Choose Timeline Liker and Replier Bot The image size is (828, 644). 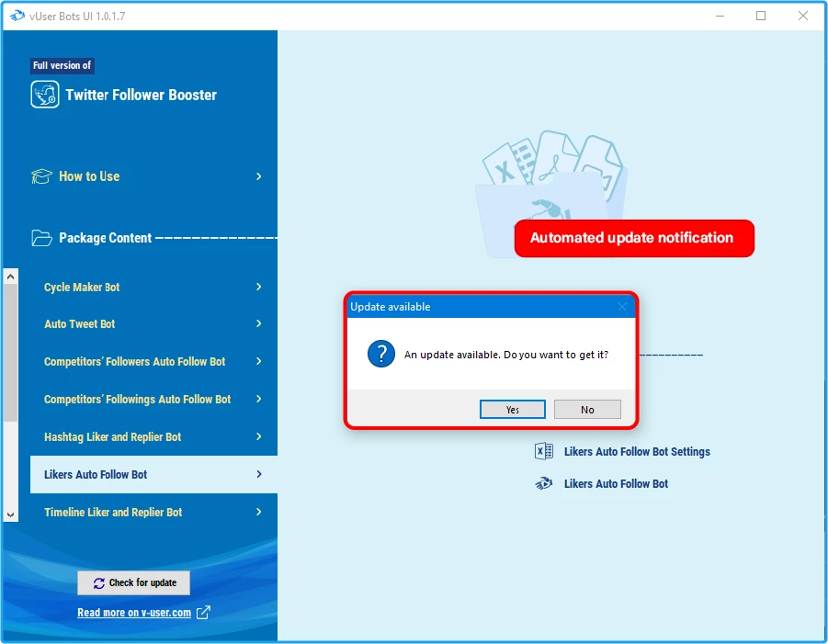[153, 512]
